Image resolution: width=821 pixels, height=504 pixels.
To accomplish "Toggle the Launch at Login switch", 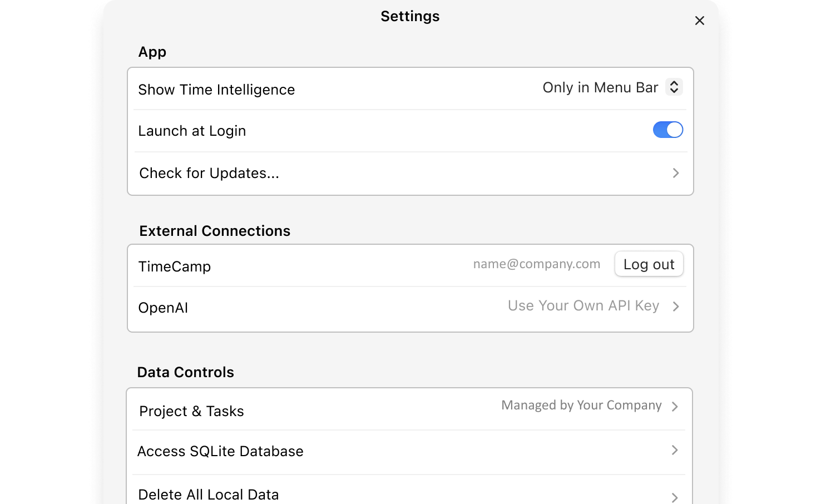I will pyautogui.click(x=667, y=130).
